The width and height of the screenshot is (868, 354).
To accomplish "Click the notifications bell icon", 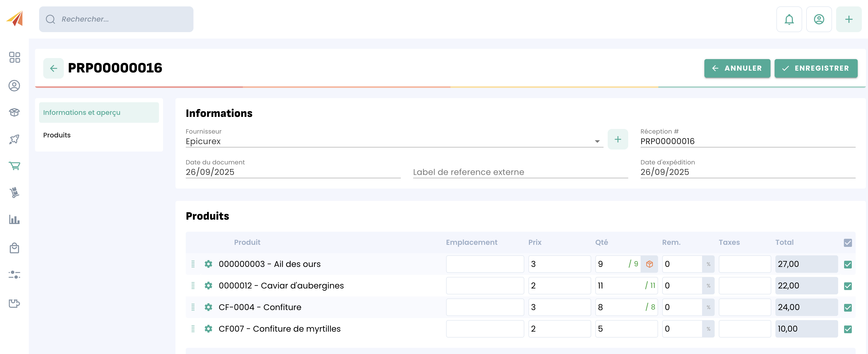I will point(789,20).
